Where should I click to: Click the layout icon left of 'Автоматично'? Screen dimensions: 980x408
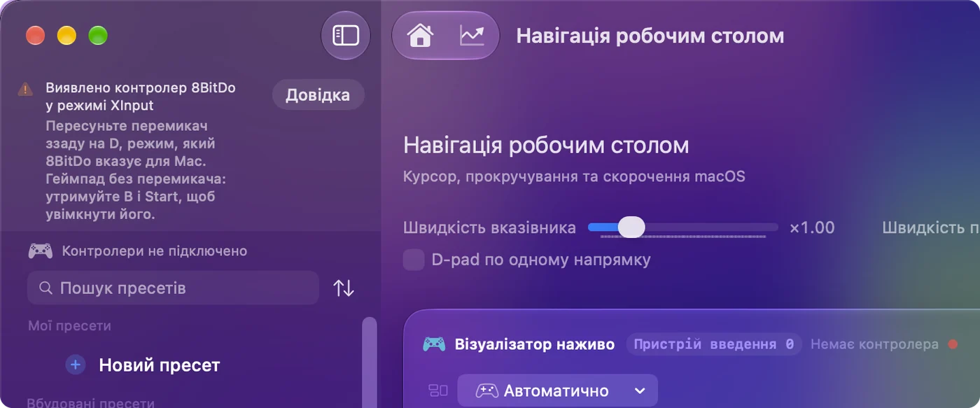(x=438, y=391)
